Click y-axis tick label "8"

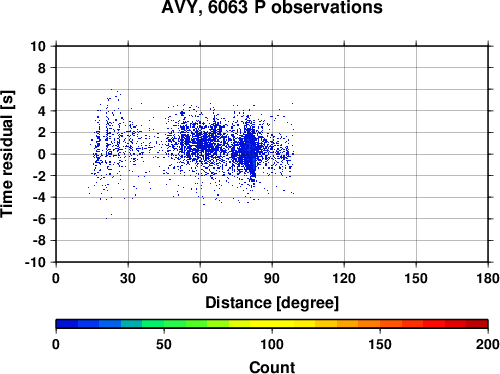[42, 68]
